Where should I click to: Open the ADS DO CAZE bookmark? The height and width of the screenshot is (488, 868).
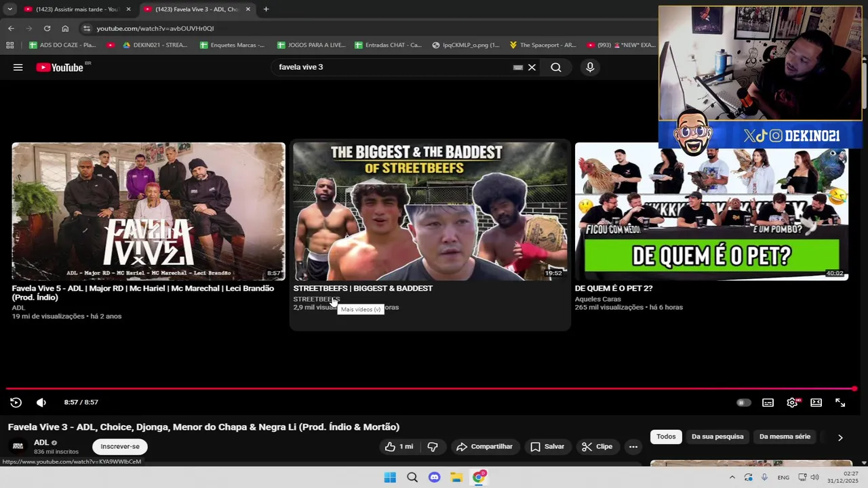tap(62, 45)
